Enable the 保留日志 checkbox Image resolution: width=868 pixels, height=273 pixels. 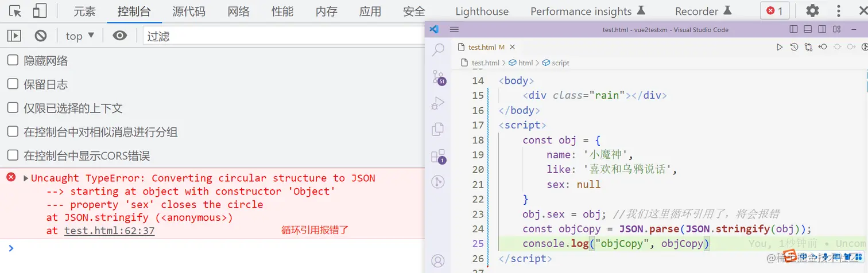coord(13,84)
